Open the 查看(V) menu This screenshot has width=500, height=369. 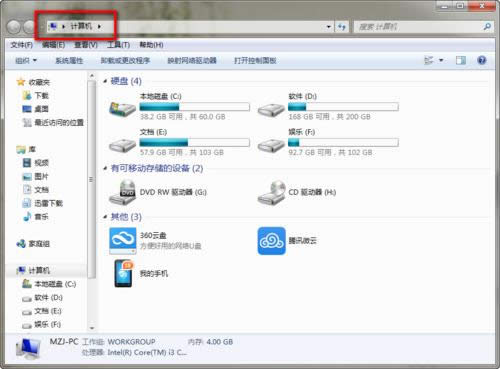[x=86, y=45]
